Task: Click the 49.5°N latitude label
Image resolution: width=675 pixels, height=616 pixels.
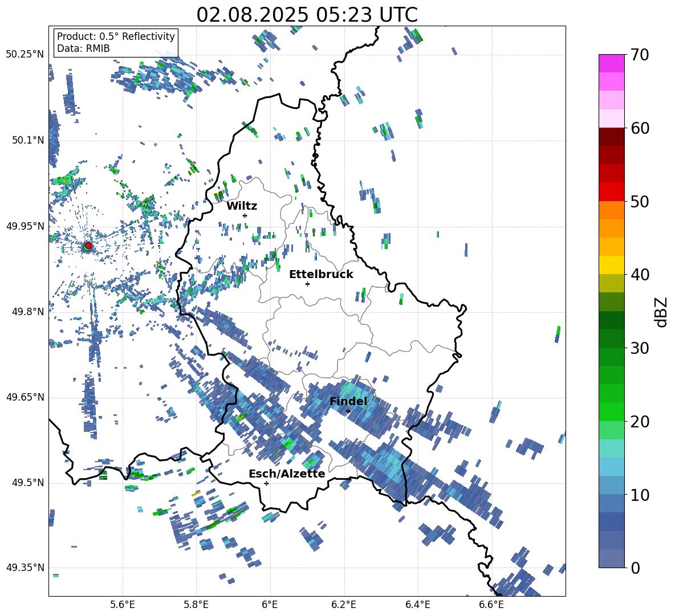Action: pyautogui.click(x=29, y=483)
